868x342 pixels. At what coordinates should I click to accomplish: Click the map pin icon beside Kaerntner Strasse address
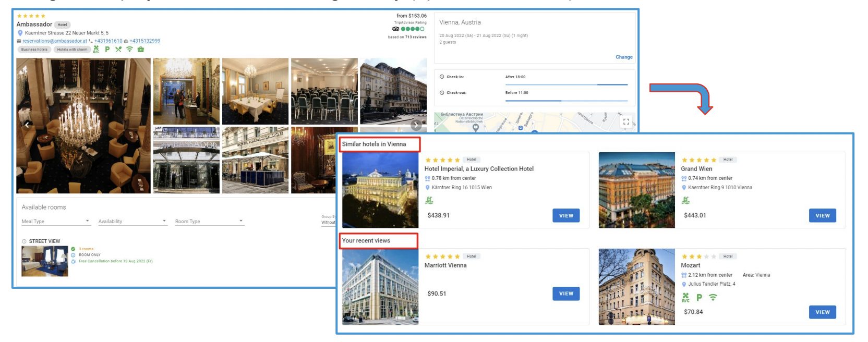(x=20, y=33)
